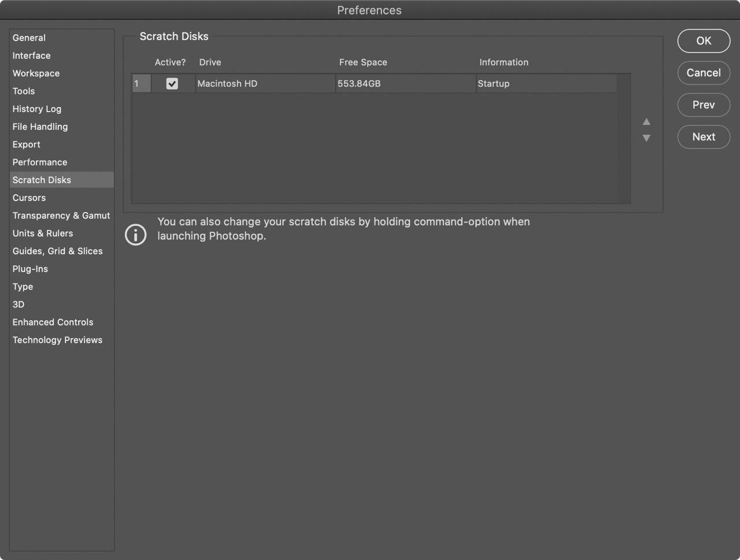Cancel the Preferences dialog

coord(704,73)
